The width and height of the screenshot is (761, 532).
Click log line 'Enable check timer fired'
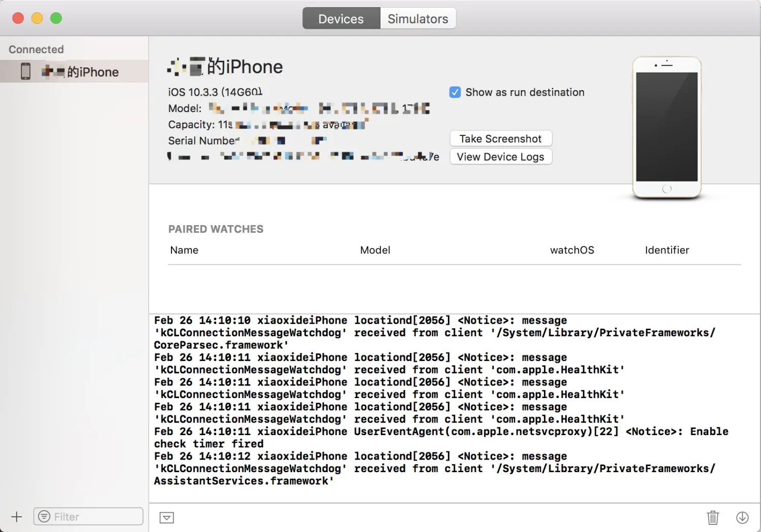[441, 438]
